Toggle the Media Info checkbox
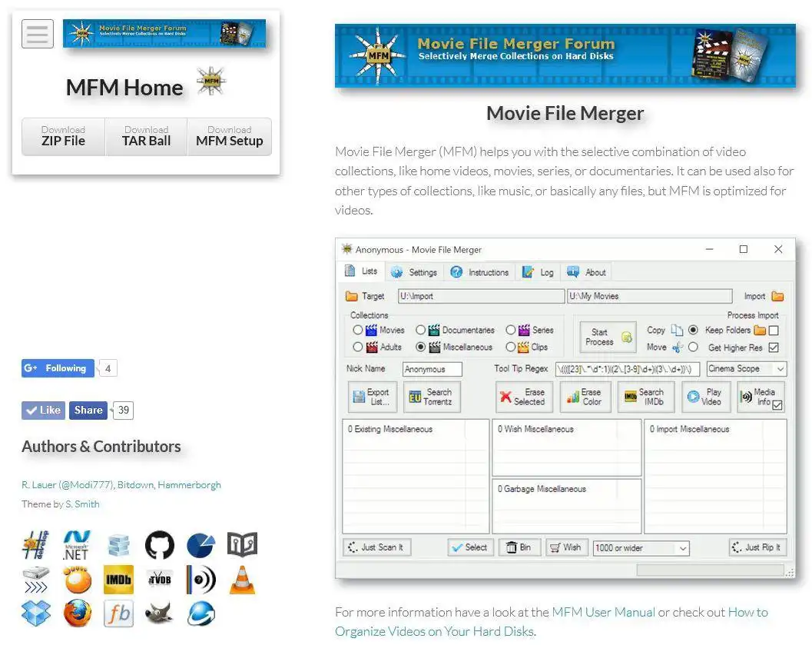This screenshot has width=812, height=645. [777, 406]
